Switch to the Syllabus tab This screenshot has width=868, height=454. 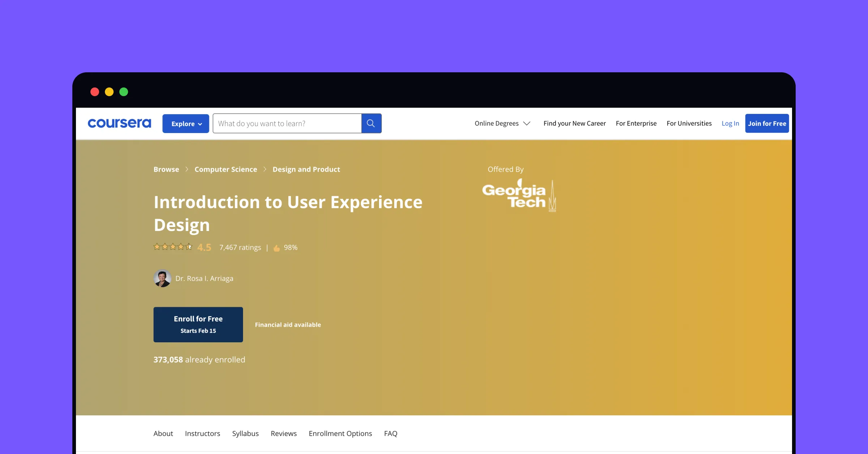pos(246,433)
